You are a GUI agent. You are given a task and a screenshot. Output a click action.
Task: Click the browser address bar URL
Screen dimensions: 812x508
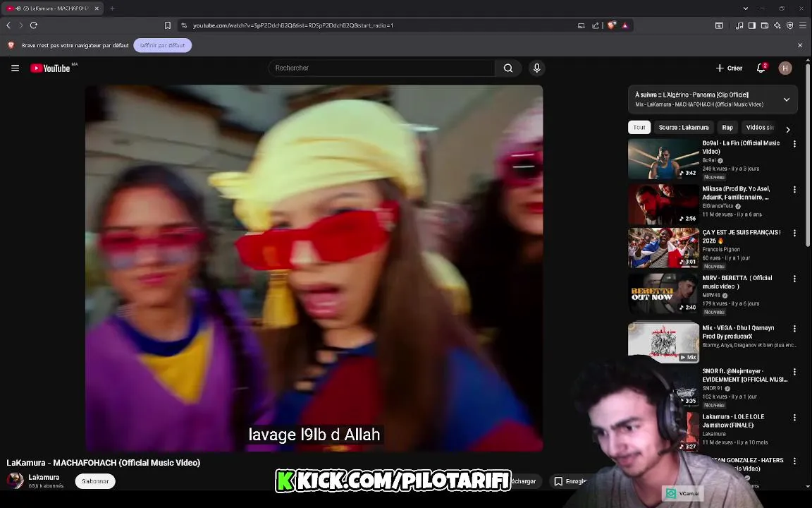[293, 25]
